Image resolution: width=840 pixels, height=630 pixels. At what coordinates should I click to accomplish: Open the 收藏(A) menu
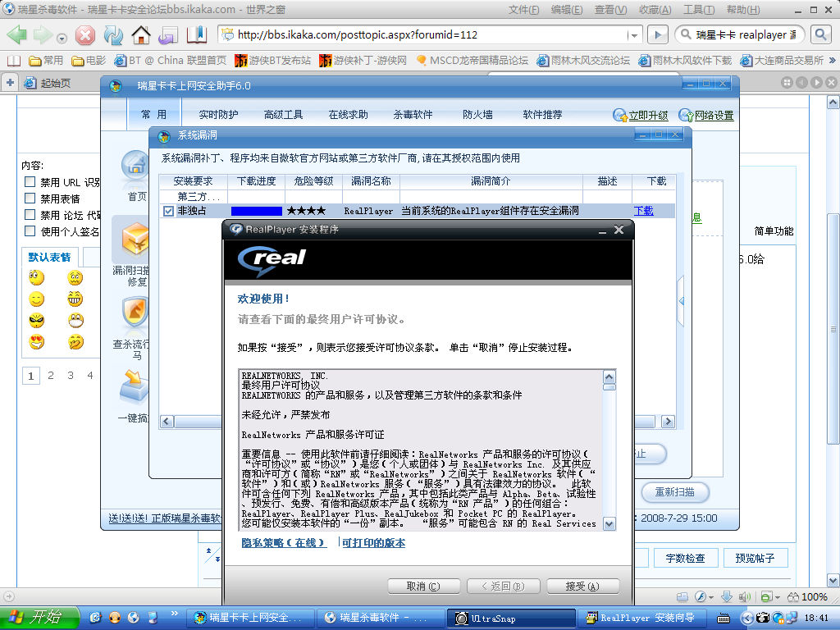click(655, 10)
